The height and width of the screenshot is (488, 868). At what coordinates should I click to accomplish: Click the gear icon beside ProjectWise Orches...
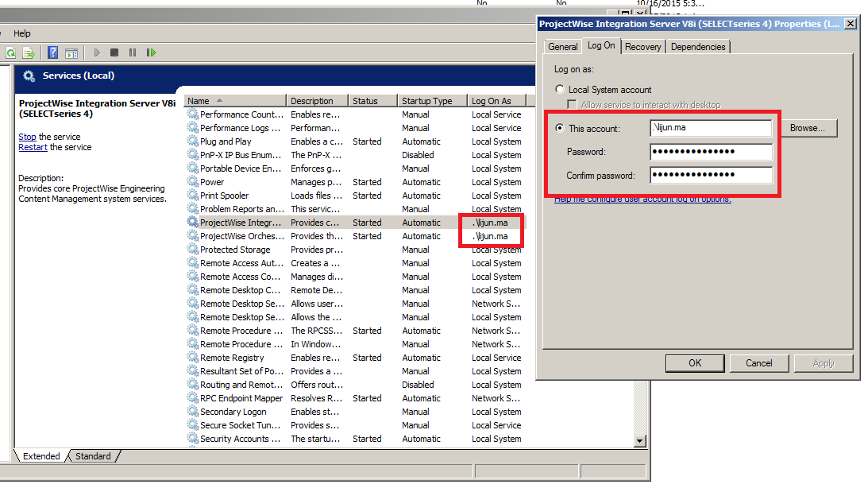pyautogui.click(x=193, y=235)
